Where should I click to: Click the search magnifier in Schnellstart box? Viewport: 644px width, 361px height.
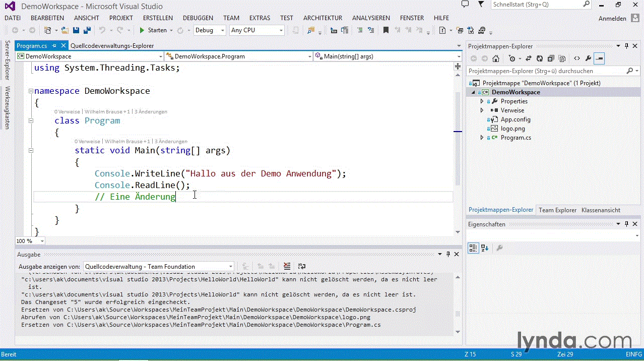point(586,4)
